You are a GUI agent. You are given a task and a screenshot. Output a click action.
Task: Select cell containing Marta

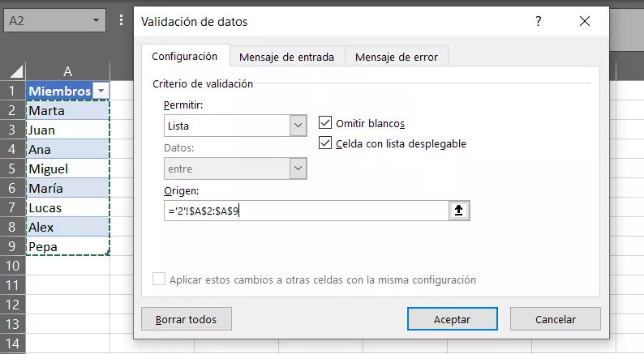click(68, 110)
